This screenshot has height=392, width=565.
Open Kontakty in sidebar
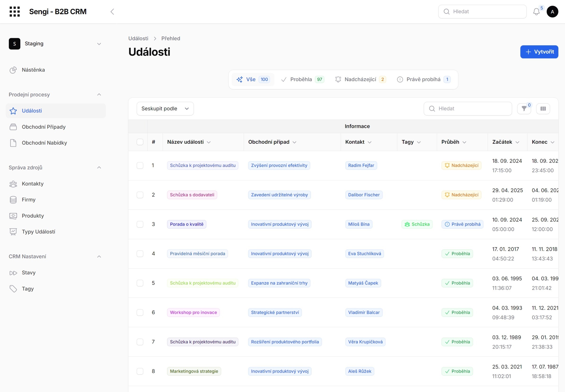click(x=56, y=184)
